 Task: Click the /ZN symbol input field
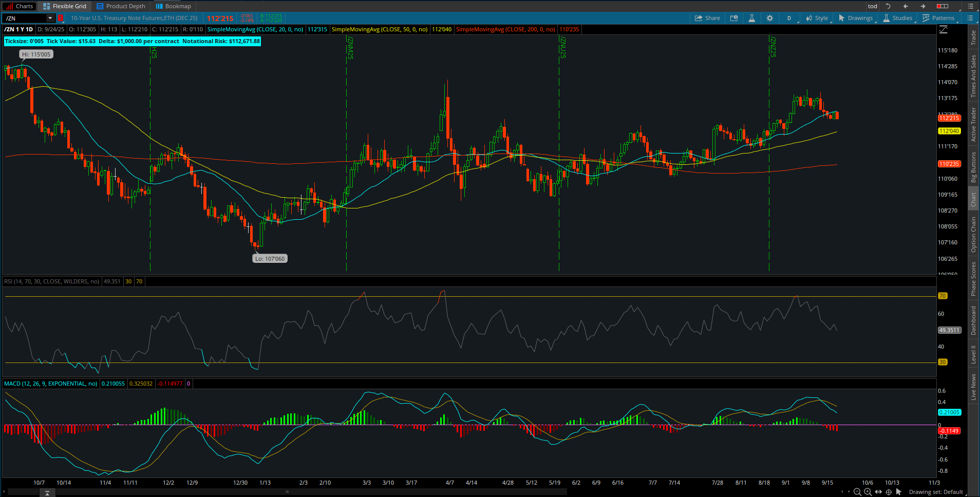pyautogui.click(x=25, y=18)
